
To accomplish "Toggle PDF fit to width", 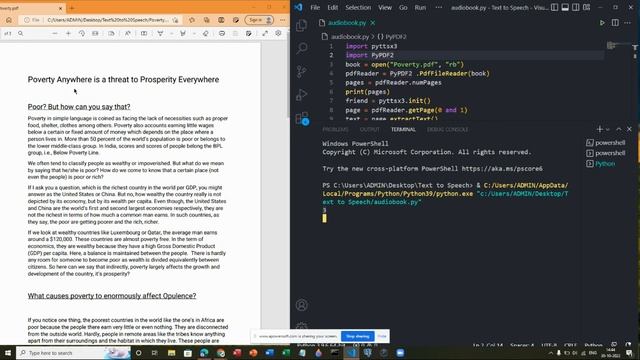I will click(95, 33).
